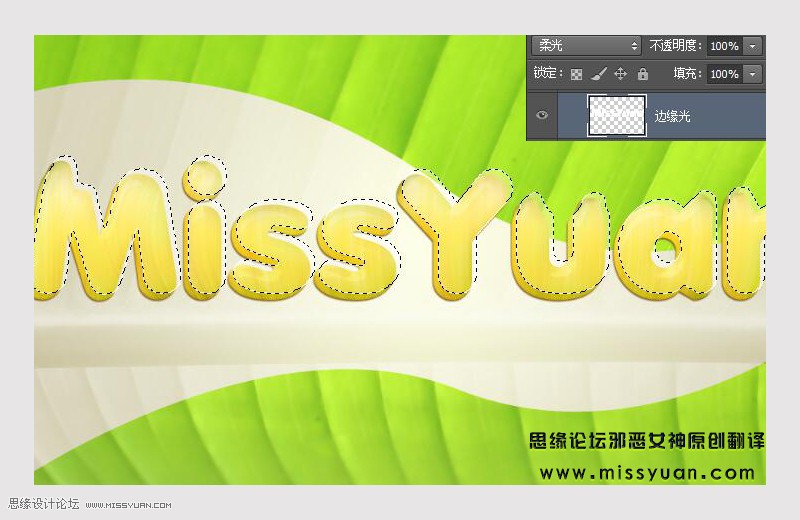The image size is (800, 520).
Task: Click the 不透明度 label
Action: click(676, 45)
